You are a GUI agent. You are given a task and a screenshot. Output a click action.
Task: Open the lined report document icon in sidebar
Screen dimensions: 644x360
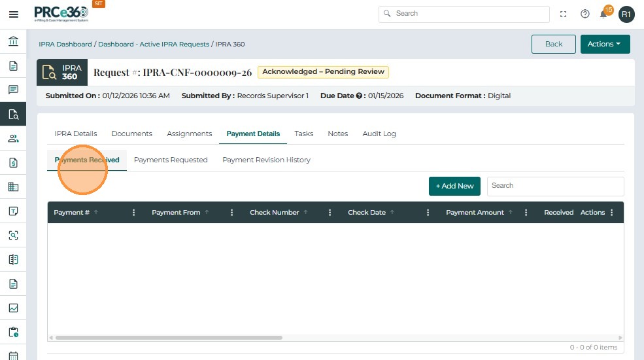point(13,284)
